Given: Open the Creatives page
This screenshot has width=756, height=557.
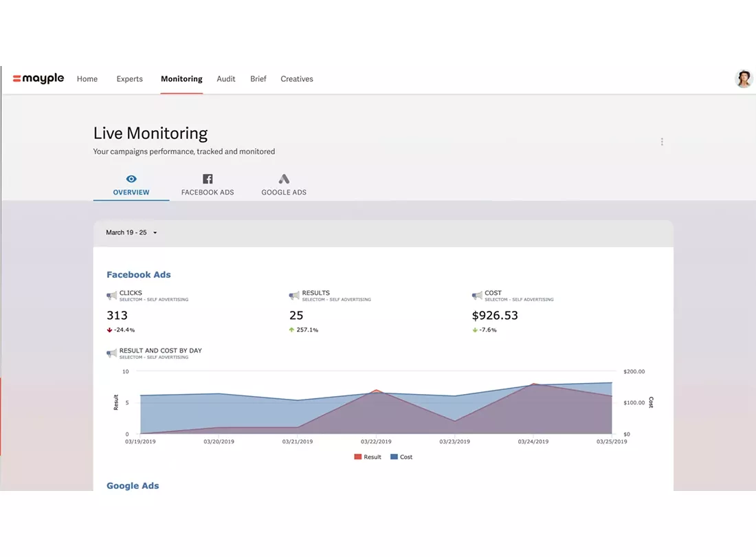Looking at the screenshot, I should point(297,78).
